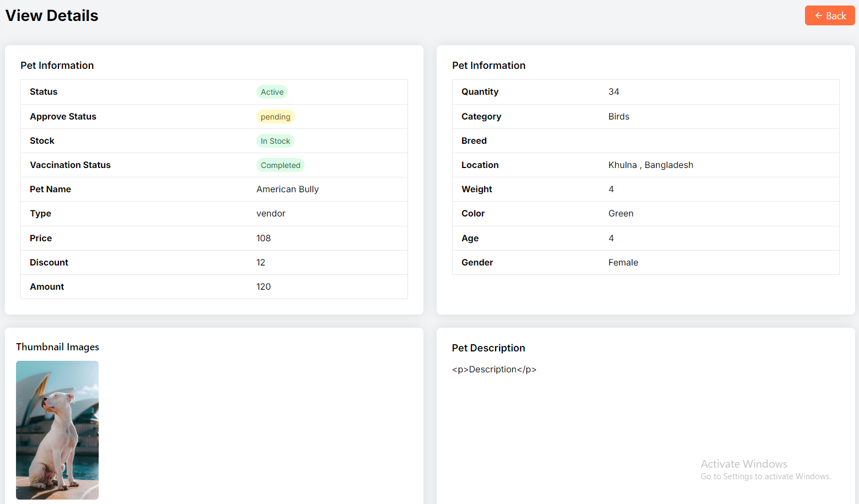Click the Pet Description text paragraph

494,370
